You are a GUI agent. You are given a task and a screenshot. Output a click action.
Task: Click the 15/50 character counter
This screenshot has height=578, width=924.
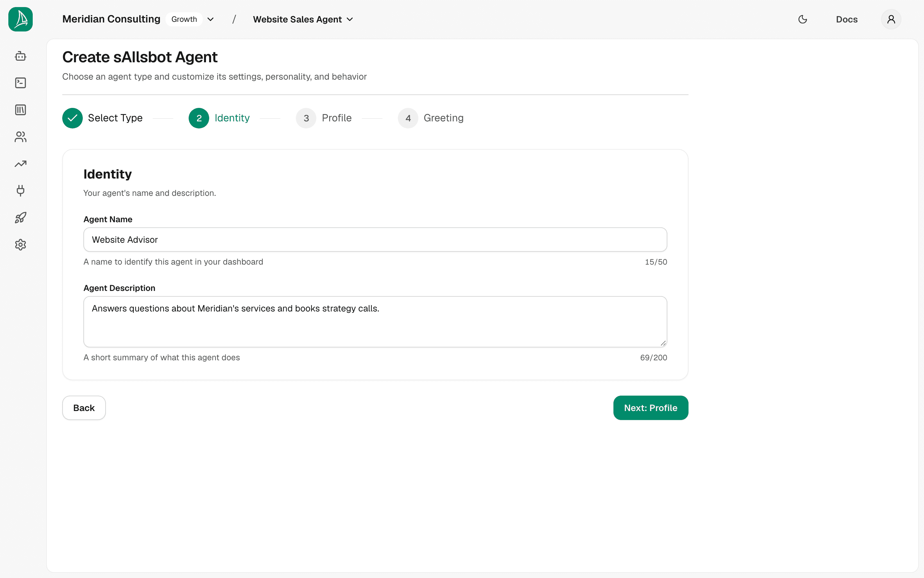[656, 262]
